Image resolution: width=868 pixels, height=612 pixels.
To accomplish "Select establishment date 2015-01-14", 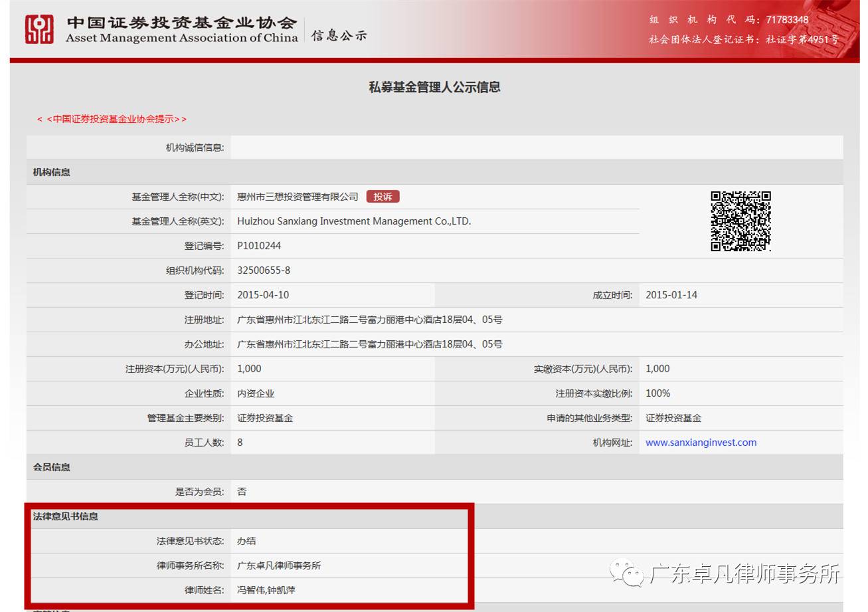I will pos(671,295).
